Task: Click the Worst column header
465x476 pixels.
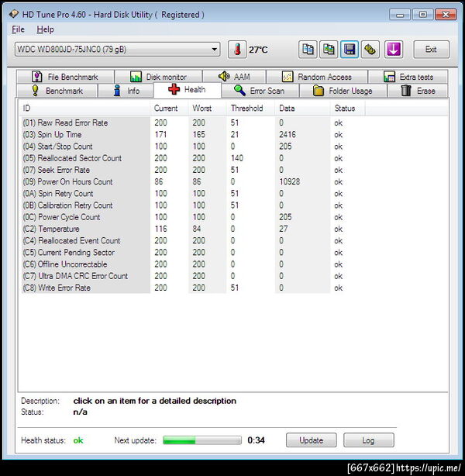Action: coord(207,109)
